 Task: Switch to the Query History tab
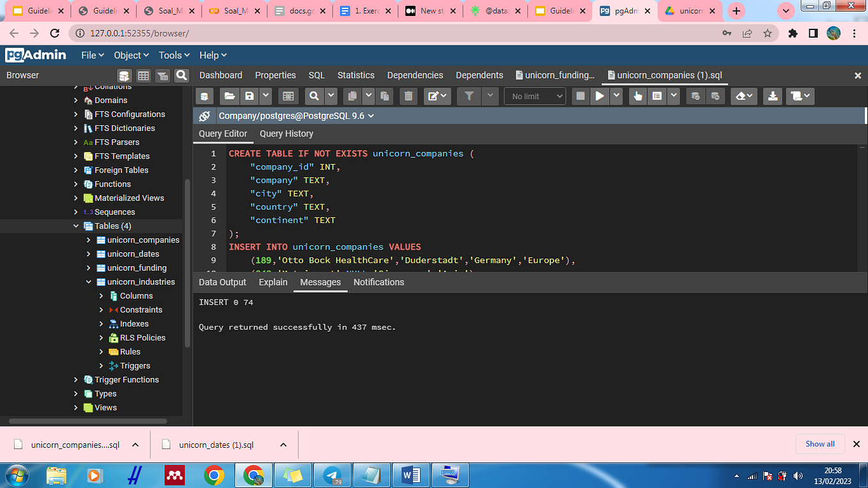[x=286, y=133]
